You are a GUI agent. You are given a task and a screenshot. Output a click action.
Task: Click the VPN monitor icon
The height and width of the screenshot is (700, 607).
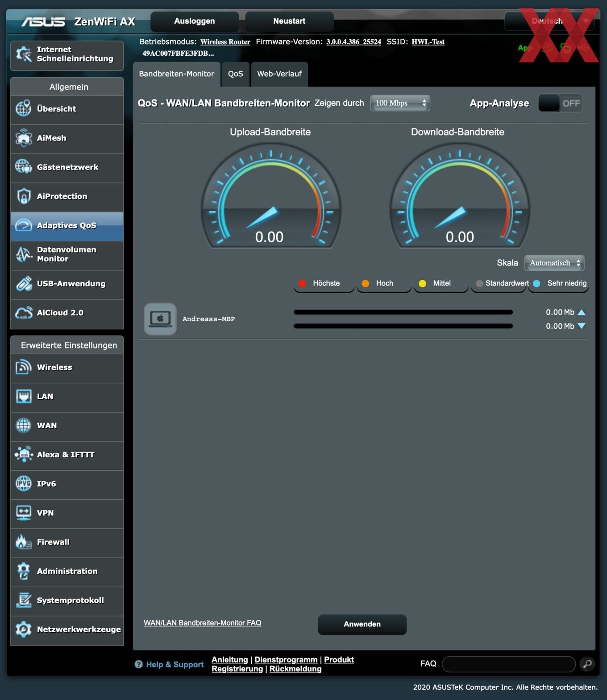[24, 513]
